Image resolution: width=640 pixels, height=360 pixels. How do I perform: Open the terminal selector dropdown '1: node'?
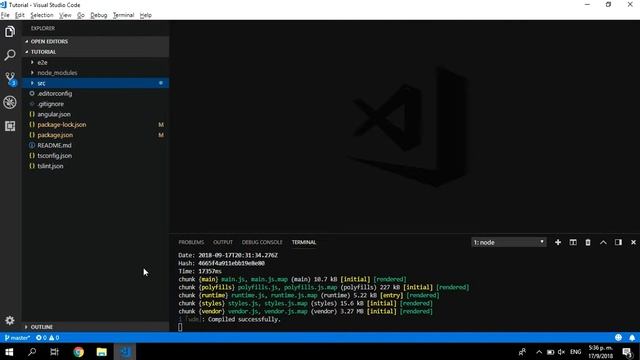509,242
